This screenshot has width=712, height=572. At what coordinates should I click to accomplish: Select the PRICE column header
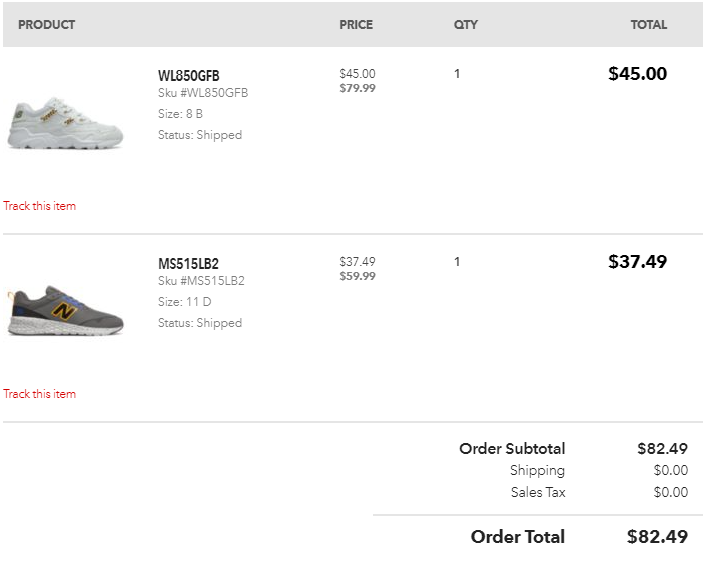point(356,25)
